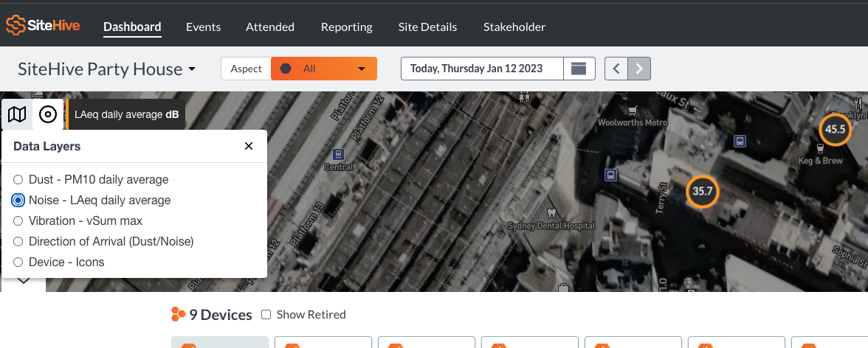The height and width of the screenshot is (348, 868).
Task: Click the 45.5 noise marker on map
Action: [x=835, y=130]
